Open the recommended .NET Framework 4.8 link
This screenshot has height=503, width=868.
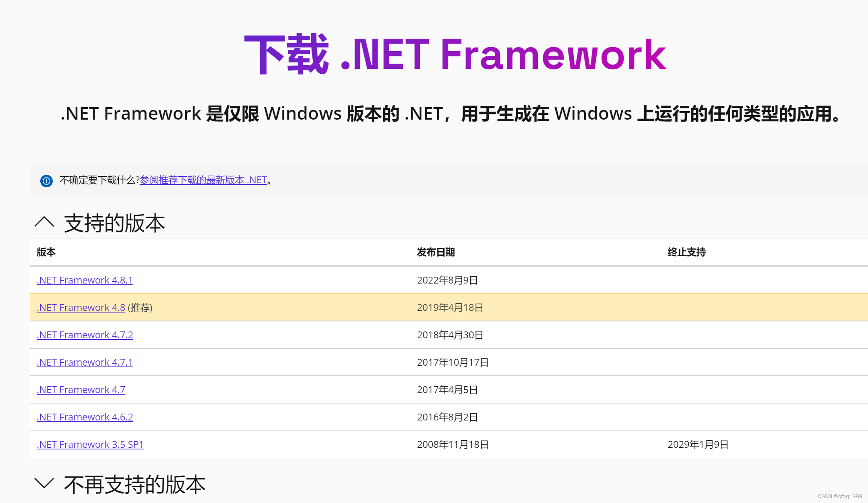tap(80, 307)
